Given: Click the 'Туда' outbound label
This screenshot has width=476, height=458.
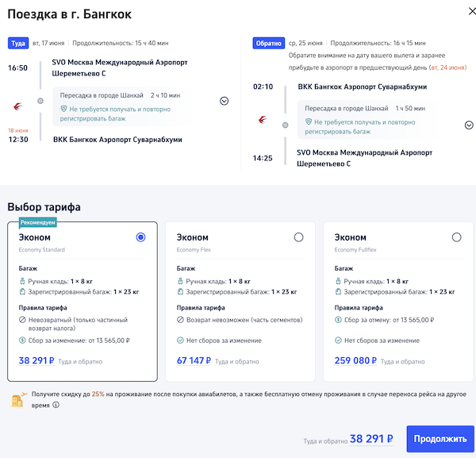Looking at the screenshot, I should coord(17,44).
